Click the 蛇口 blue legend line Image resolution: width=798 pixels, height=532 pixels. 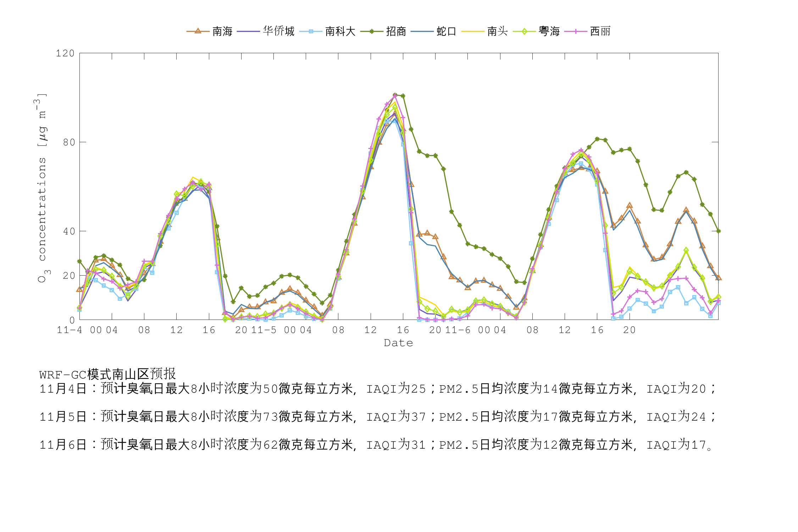click(x=422, y=31)
